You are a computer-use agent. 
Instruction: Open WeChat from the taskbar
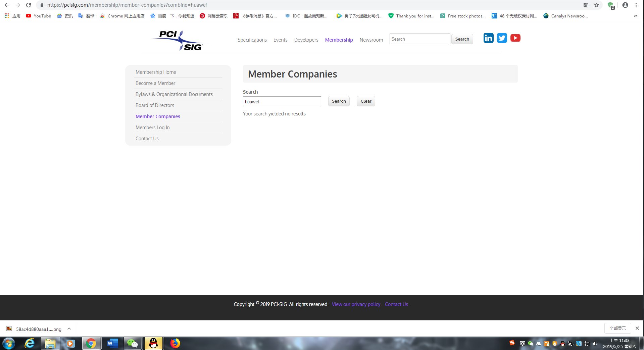click(133, 343)
